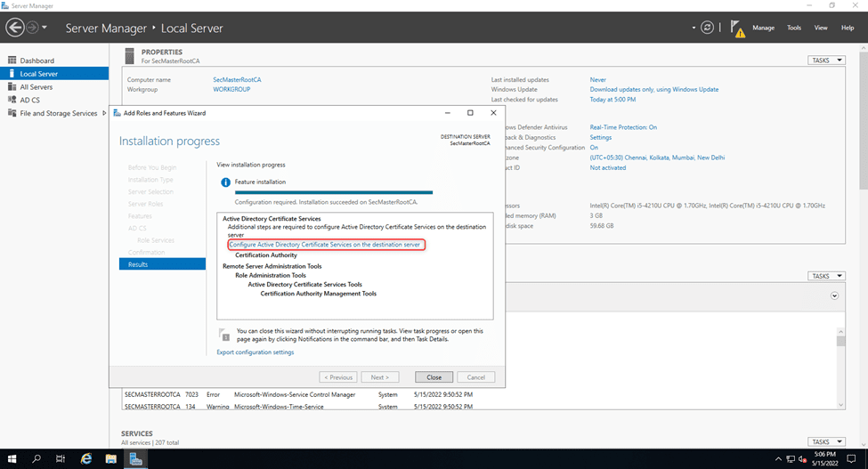Click the AD CS sidebar icon
This screenshot has height=469, width=868.
pos(12,100)
